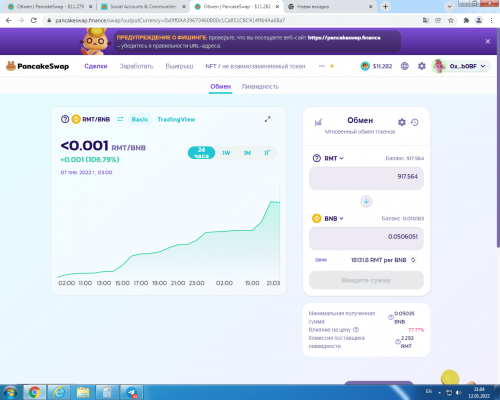Click the CAKE price $11.282 icon
This screenshot has height=400, width=500.
pos(365,66)
